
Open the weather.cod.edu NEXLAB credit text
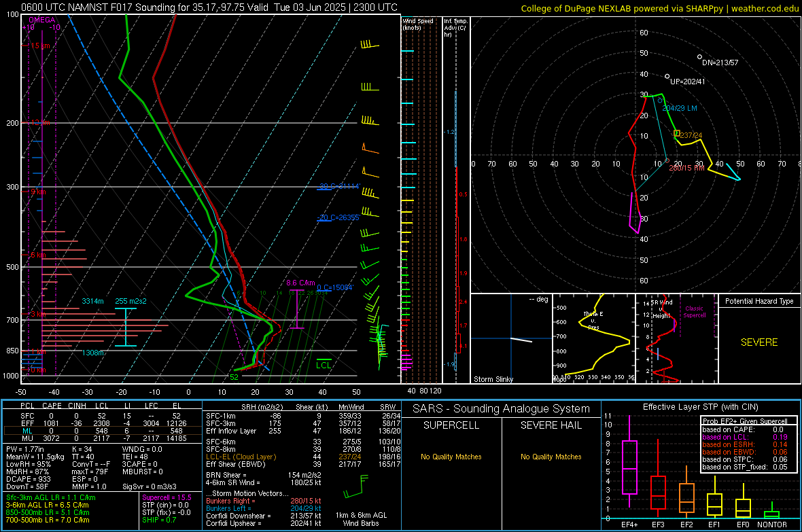click(x=659, y=8)
